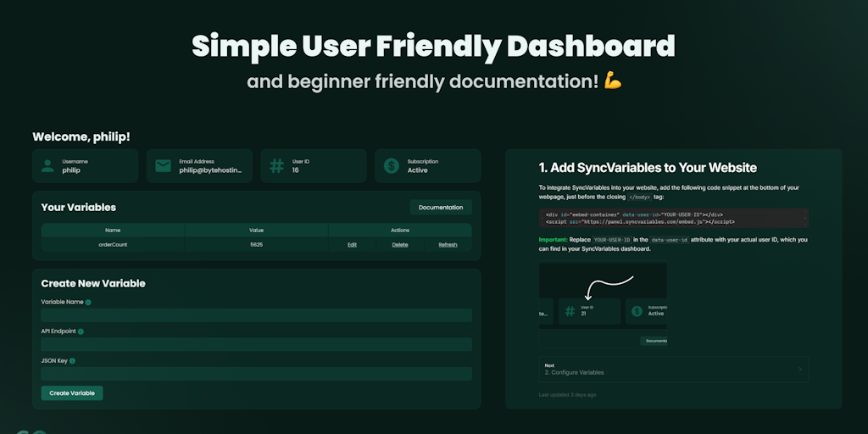The image size is (868, 434).
Task: Focus the JSON Key input field
Action: (256, 374)
